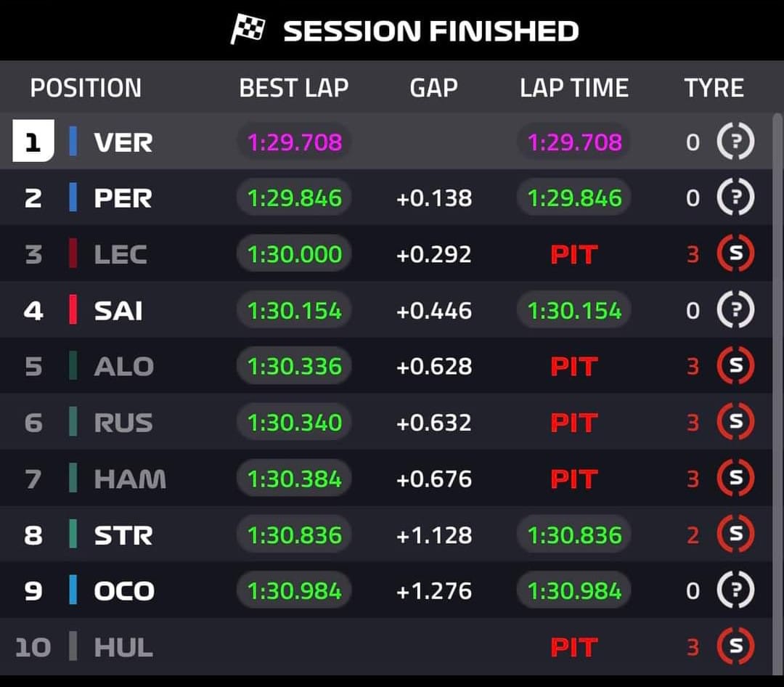Viewport: 784px width, 687px height.
Task: Click SAI's red team color bar
Action: click(73, 309)
